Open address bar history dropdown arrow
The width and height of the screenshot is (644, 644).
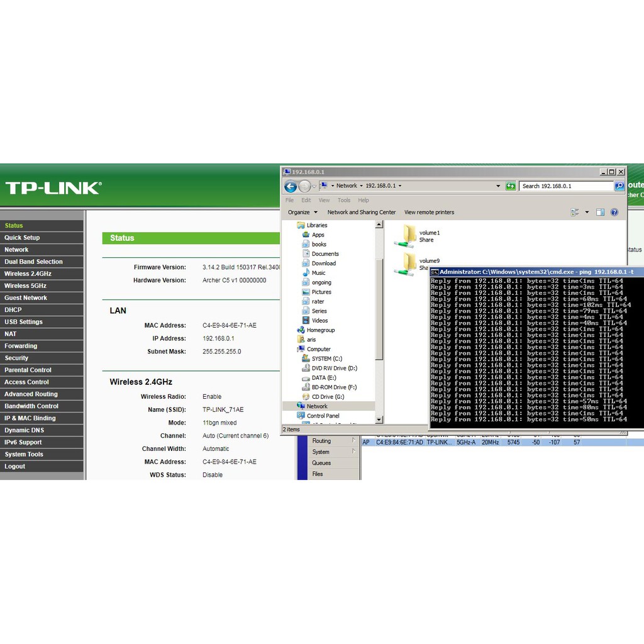(x=498, y=186)
